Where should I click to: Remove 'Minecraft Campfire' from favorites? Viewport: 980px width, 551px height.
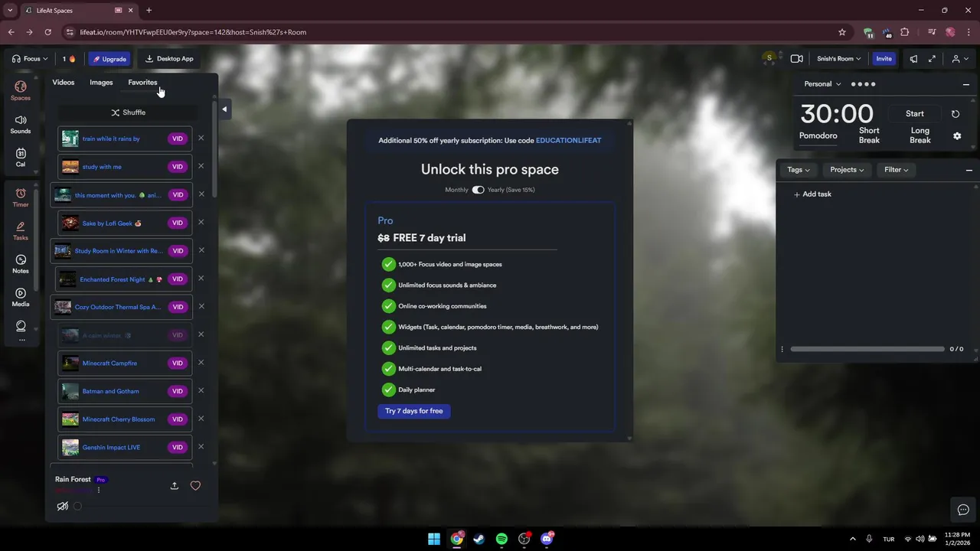(x=201, y=363)
